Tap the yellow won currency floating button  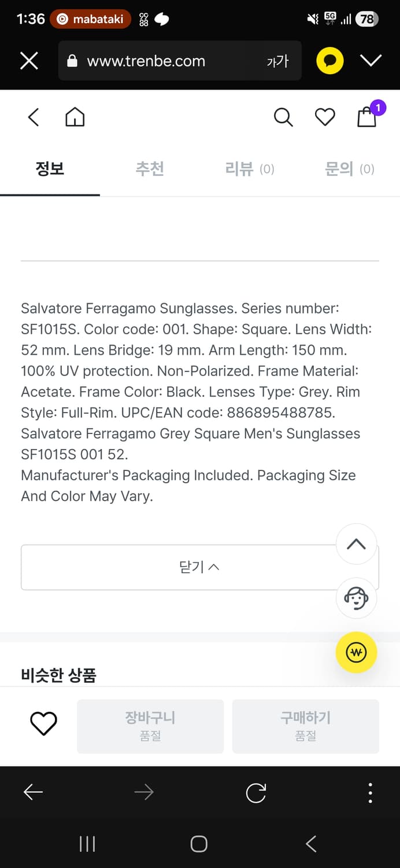(356, 653)
